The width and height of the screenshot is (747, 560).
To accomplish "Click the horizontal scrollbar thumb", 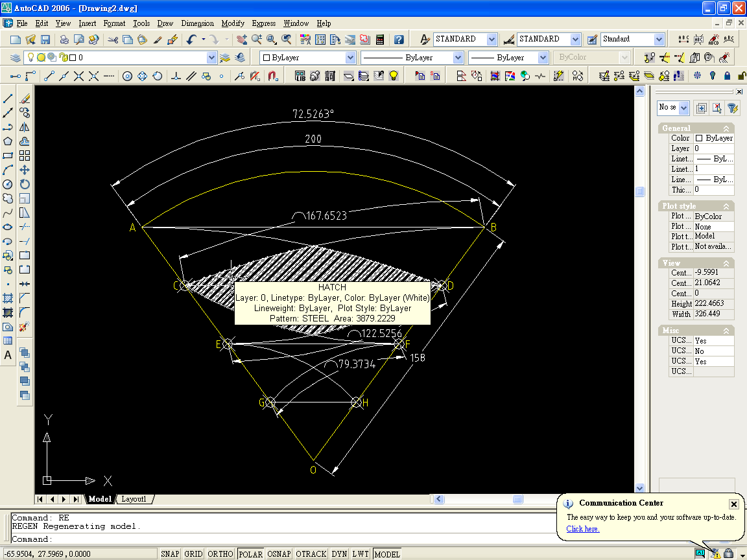I will pos(518,499).
